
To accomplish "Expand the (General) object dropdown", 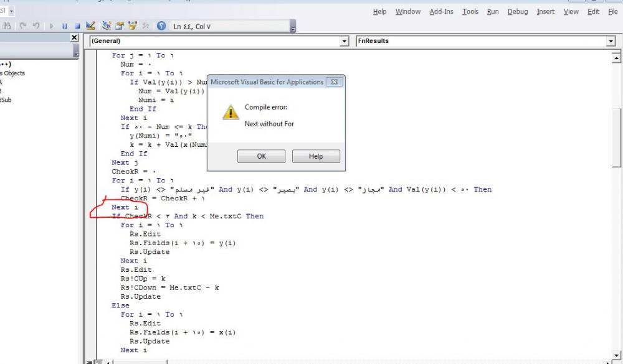I will (x=344, y=41).
